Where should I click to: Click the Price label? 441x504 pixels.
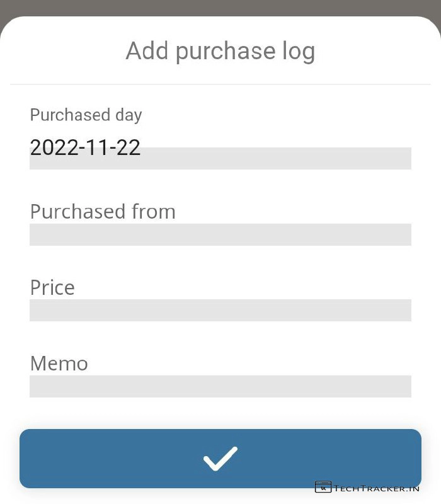point(52,287)
